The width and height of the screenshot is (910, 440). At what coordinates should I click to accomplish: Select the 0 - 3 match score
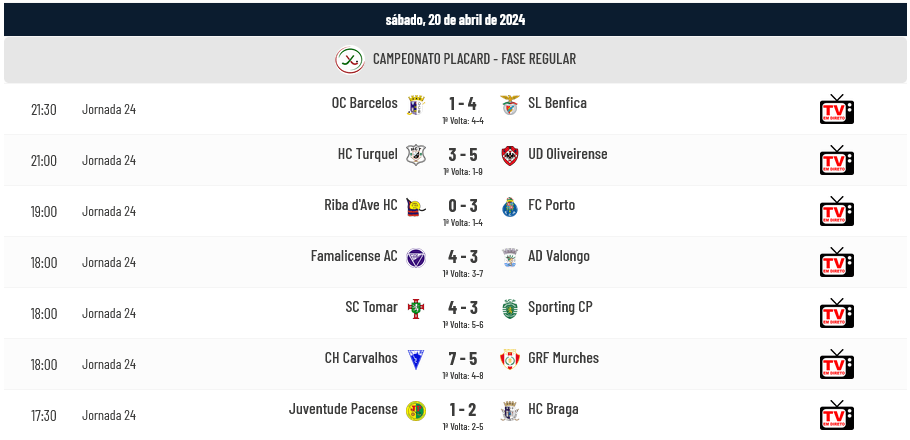463,205
